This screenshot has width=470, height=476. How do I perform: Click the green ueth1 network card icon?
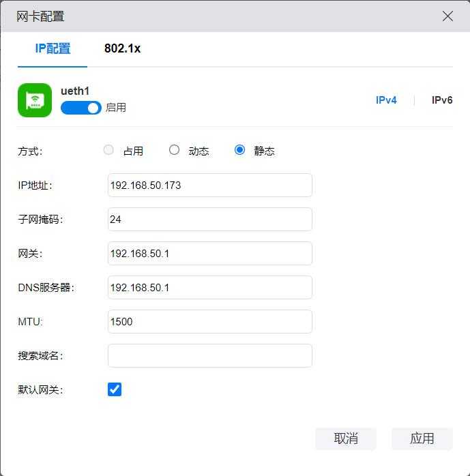tap(35, 100)
